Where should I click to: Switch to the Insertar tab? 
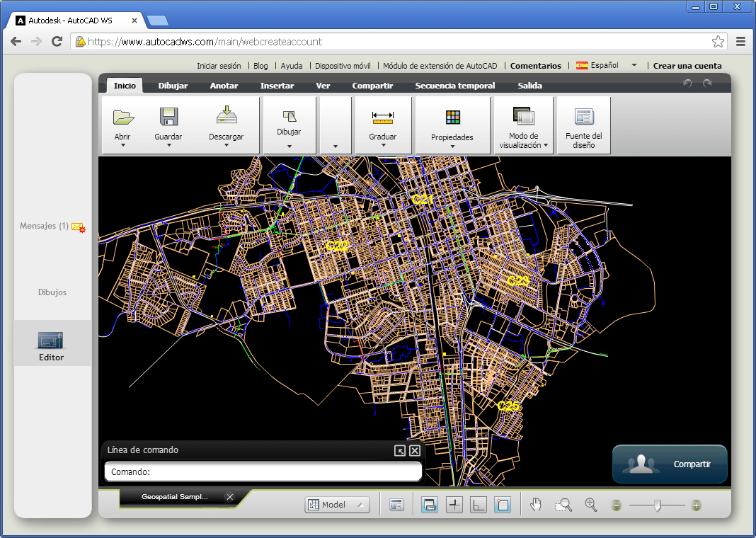(x=277, y=86)
